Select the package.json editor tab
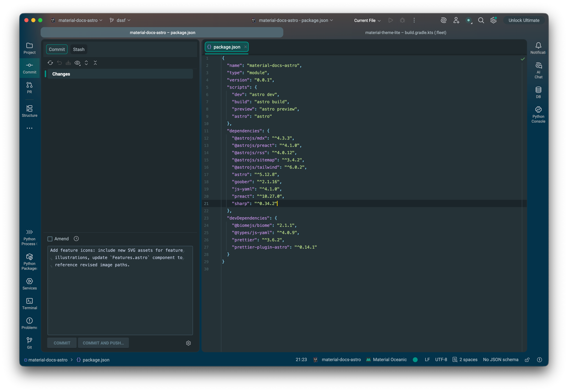The height and width of the screenshot is (392, 568). 227,47
